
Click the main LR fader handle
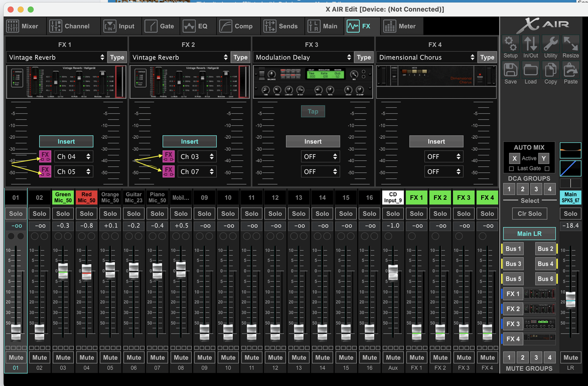tap(571, 299)
